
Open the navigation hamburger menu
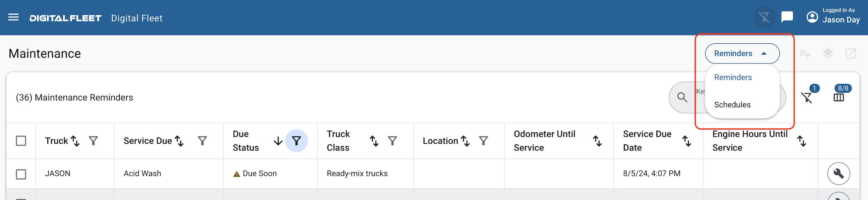pos(13,17)
